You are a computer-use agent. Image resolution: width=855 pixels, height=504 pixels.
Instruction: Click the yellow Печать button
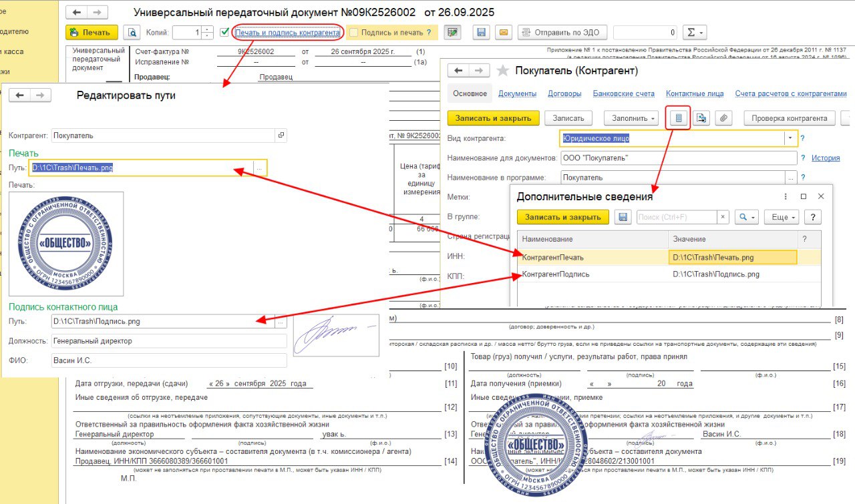click(x=92, y=32)
